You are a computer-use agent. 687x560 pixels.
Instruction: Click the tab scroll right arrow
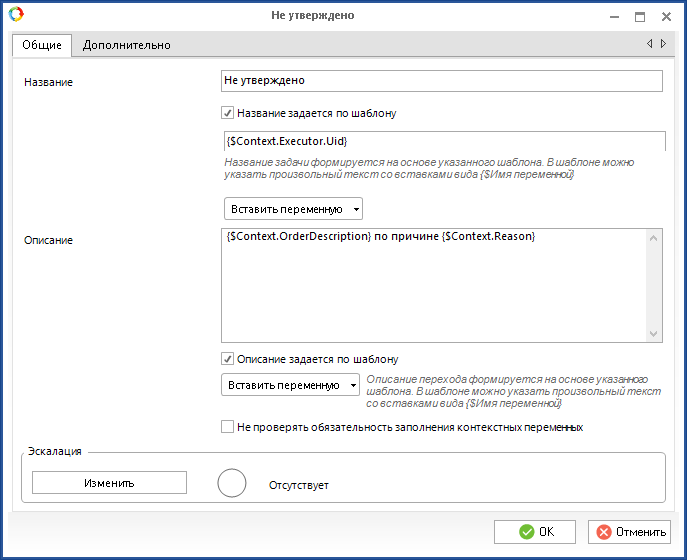tap(663, 44)
